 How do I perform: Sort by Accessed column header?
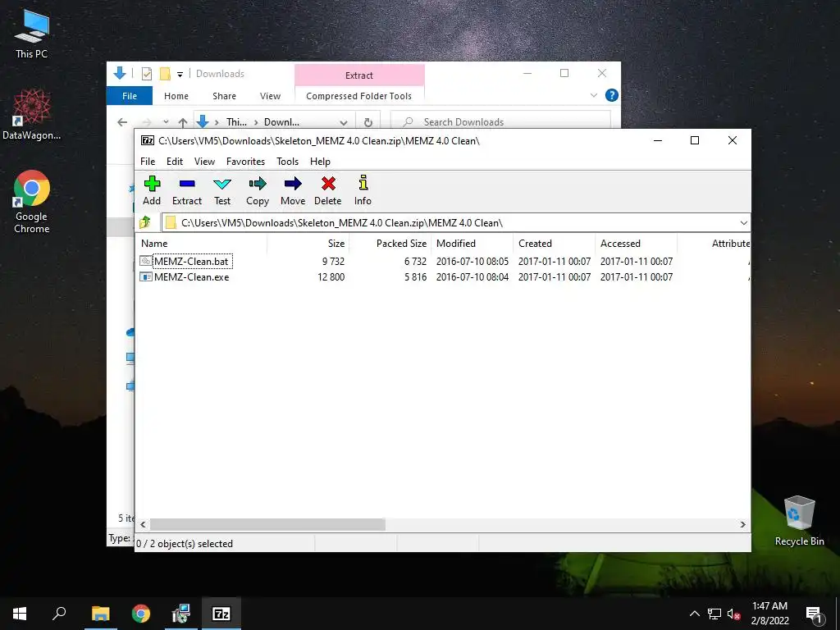click(636, 243)
